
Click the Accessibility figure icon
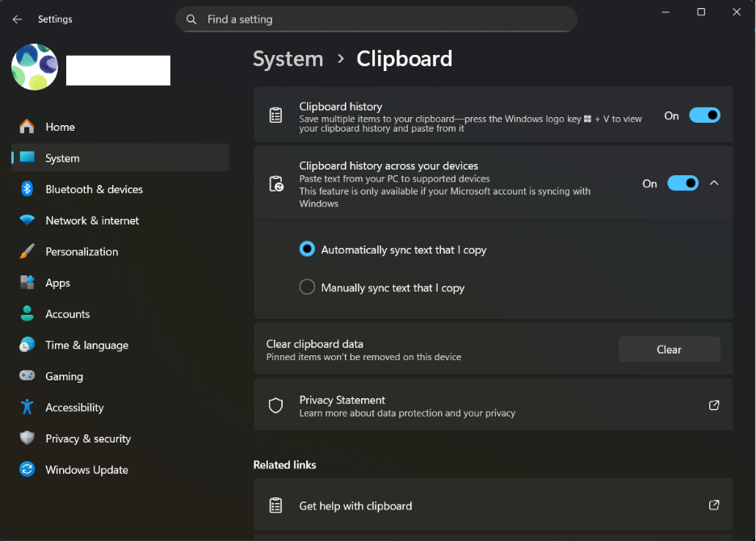click(x=27, y=407)
